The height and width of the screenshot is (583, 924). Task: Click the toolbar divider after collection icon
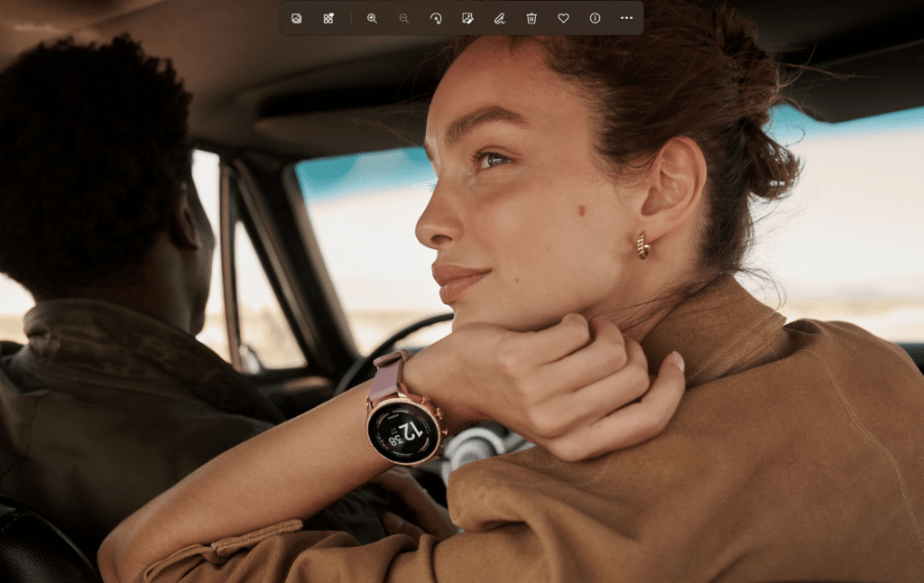coord(351,18)
